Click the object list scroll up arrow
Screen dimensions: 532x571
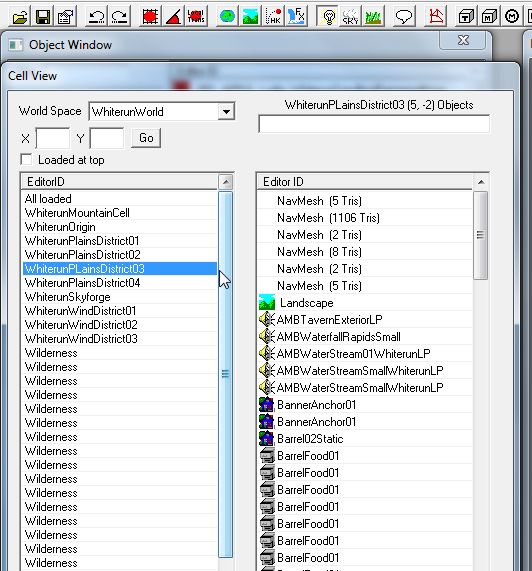[x=481, y=182]
